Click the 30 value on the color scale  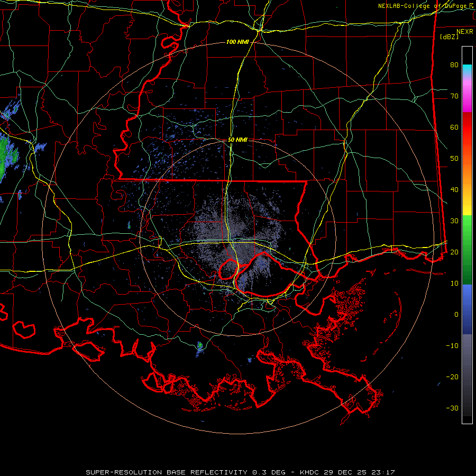click(x=454, y=221)
